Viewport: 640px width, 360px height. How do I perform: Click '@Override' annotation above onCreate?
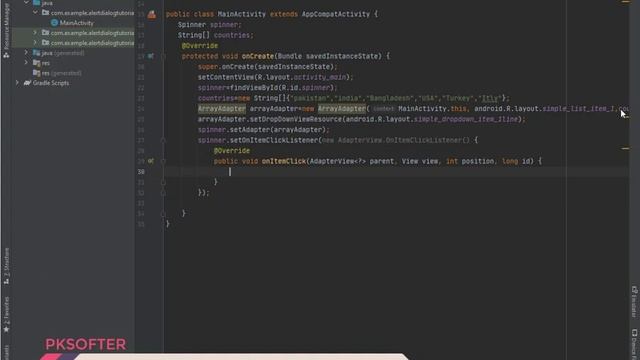[200, 46]
